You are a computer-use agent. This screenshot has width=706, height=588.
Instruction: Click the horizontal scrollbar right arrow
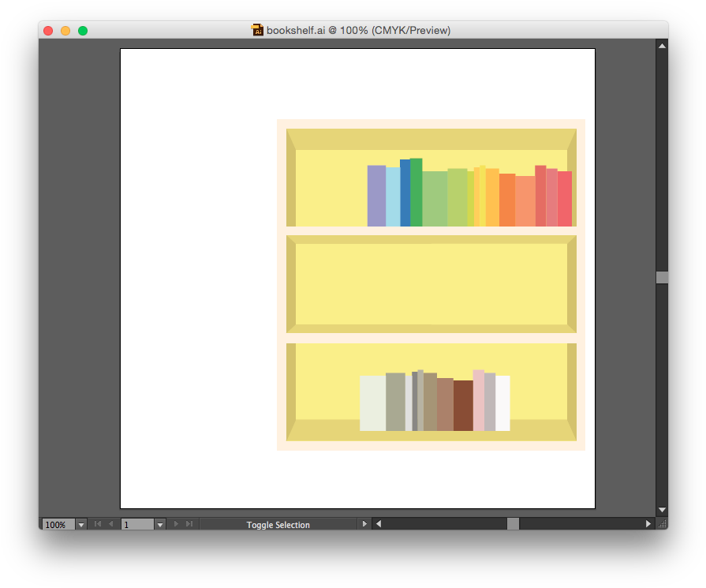coord(648,524)
